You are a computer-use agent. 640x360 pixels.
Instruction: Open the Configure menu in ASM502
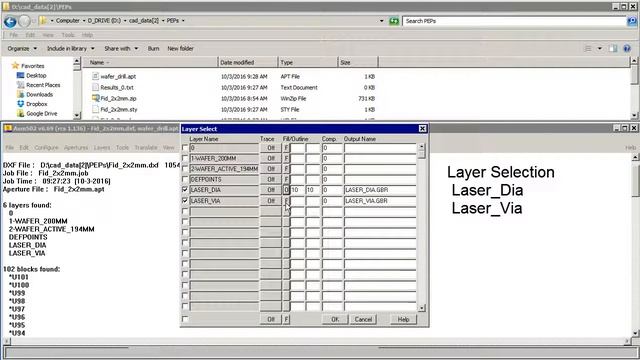[46, 147]
